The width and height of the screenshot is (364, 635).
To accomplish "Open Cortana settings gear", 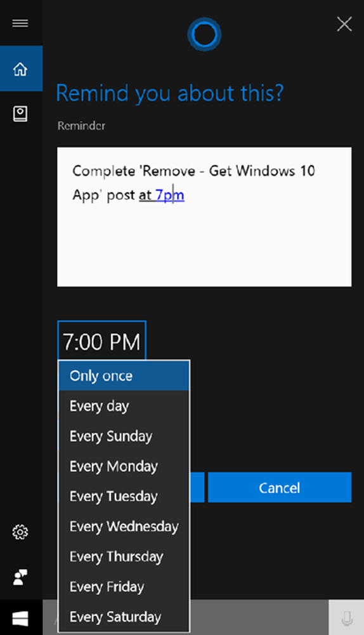I will 20,532.
